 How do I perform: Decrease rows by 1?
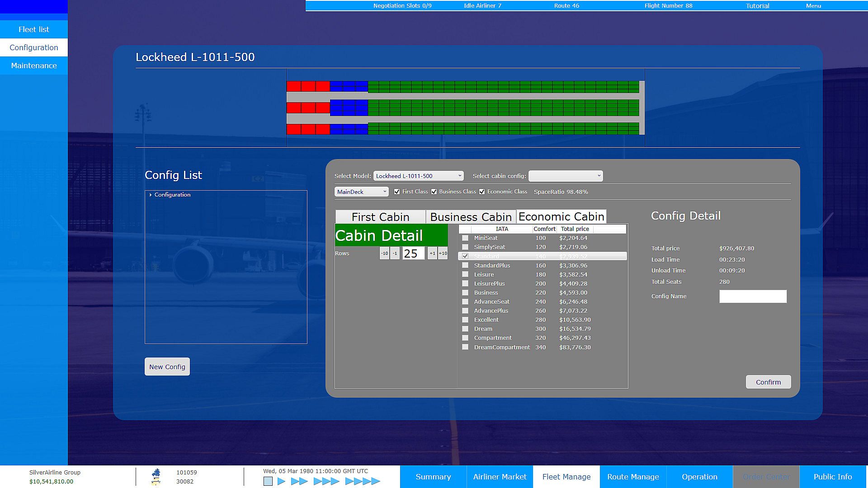click(x=395, y=253)
